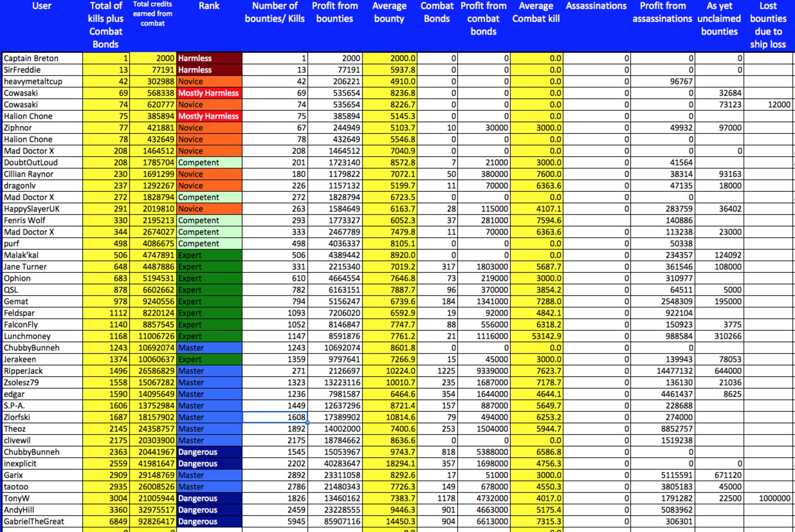The width and height of the screenshot is (795, 532).
Task: Select the 'Ophion' user cell
Action: pos(42,278)
